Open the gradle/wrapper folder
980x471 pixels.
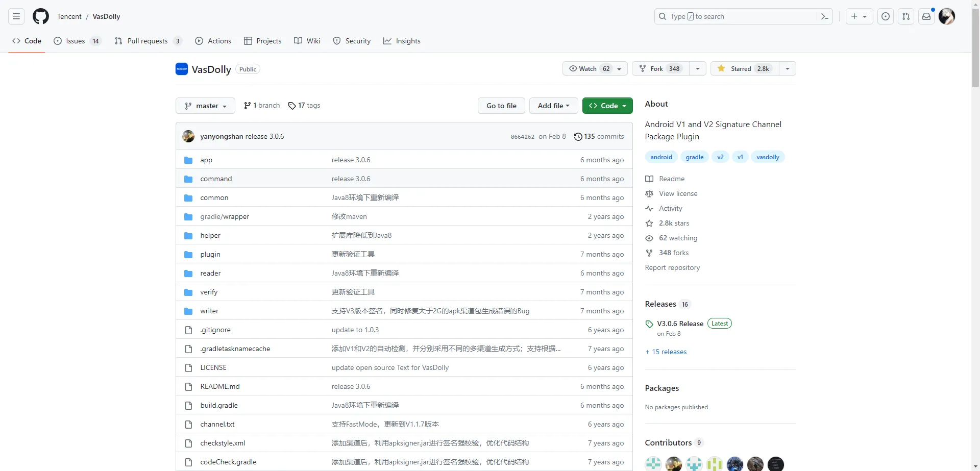tap(225, 217)
